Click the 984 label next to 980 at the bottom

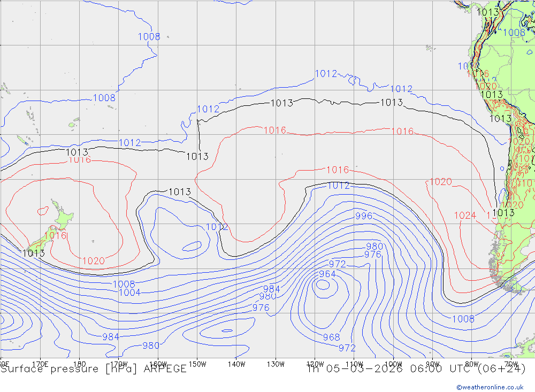tap(111, 337)
